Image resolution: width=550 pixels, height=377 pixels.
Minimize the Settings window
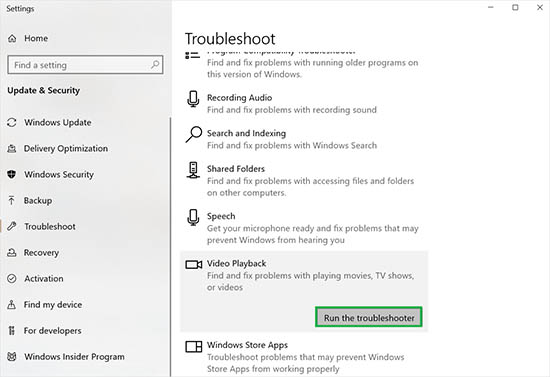[x=491, y=7]
